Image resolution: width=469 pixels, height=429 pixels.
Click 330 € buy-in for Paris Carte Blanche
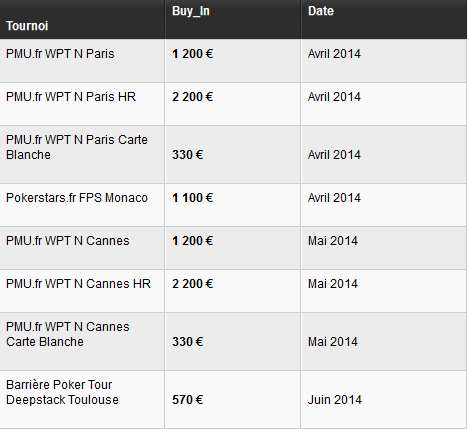[187, 155]
